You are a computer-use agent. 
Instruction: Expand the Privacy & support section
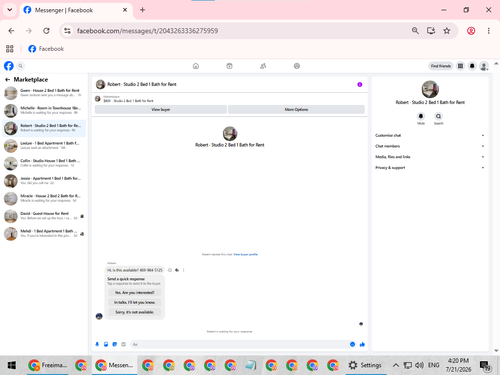pyautogui.click(x=430, y=168)
